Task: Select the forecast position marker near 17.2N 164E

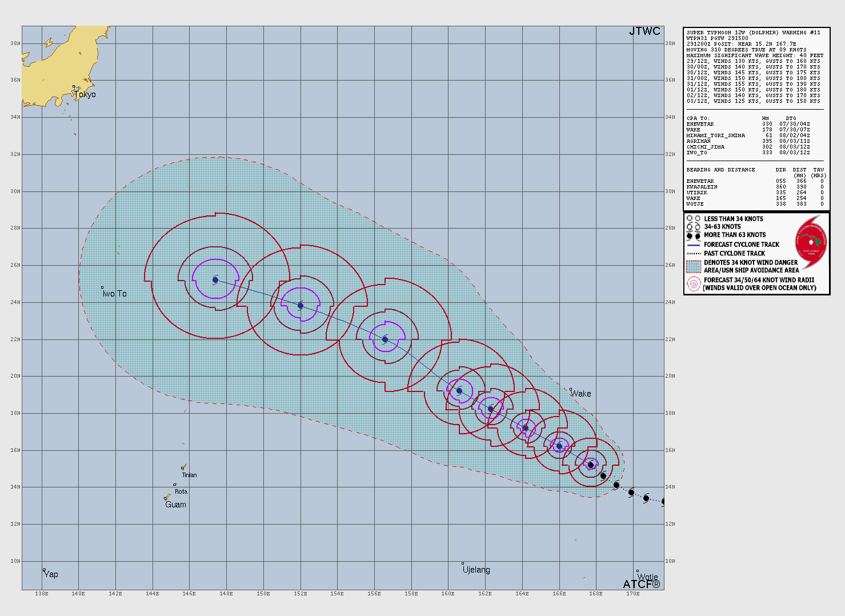Action: tap(526, 428)
